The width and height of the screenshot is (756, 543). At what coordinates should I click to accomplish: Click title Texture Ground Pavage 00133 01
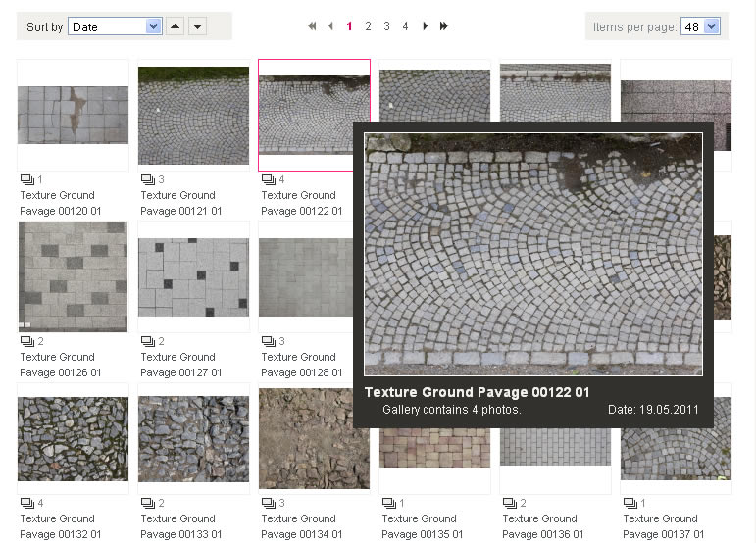[180, 526]
